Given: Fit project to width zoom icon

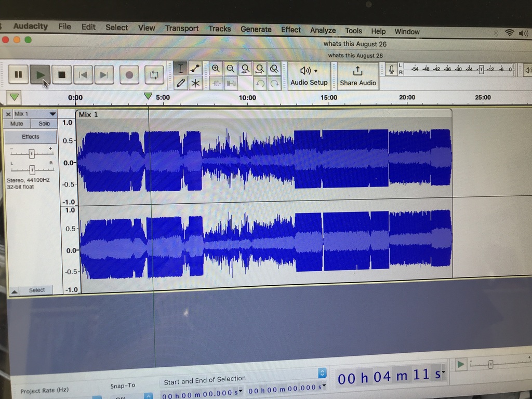Looking at the screenshot, I should [x=260, y=69].
